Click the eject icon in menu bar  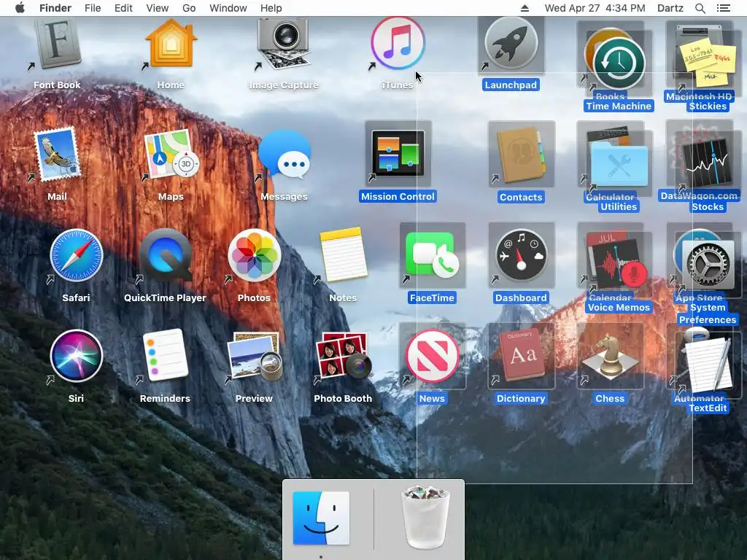(525, 8)
